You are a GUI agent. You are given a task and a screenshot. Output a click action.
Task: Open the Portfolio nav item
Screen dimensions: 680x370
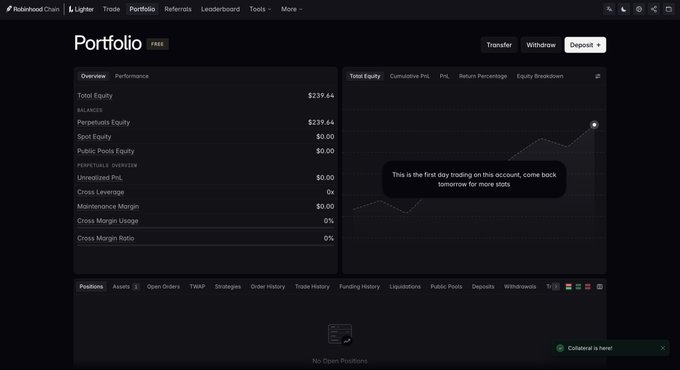point(142,9)
